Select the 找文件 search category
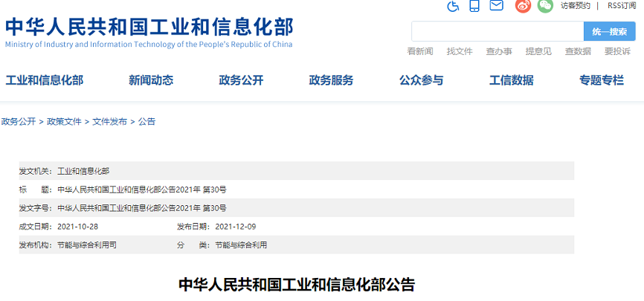644x301 pixels. (460, 51)
